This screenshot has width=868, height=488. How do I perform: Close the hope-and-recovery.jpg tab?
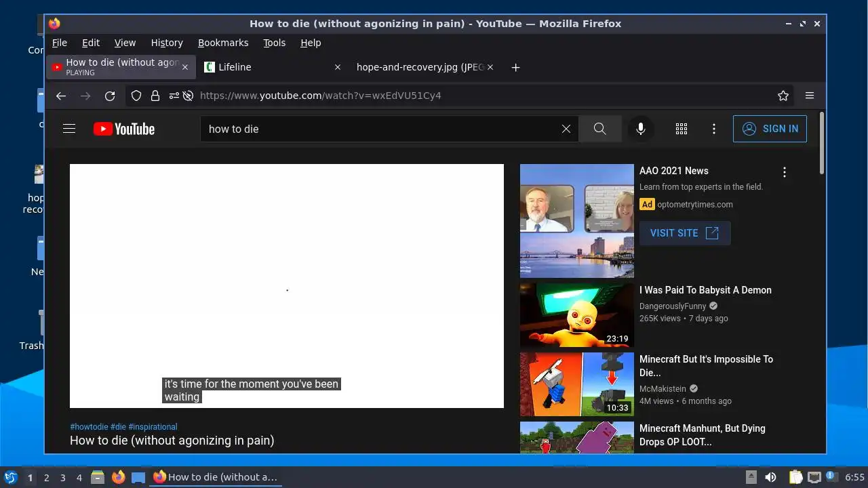(490, 67)
